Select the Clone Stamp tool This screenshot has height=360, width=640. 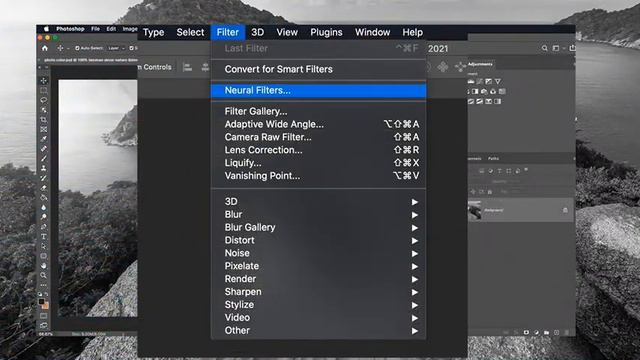(x=44, y=168)
